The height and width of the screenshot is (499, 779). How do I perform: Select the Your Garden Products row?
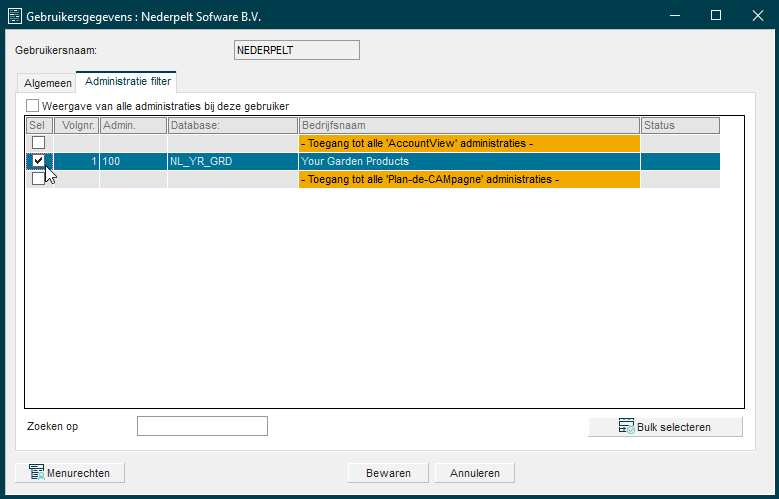468,161
